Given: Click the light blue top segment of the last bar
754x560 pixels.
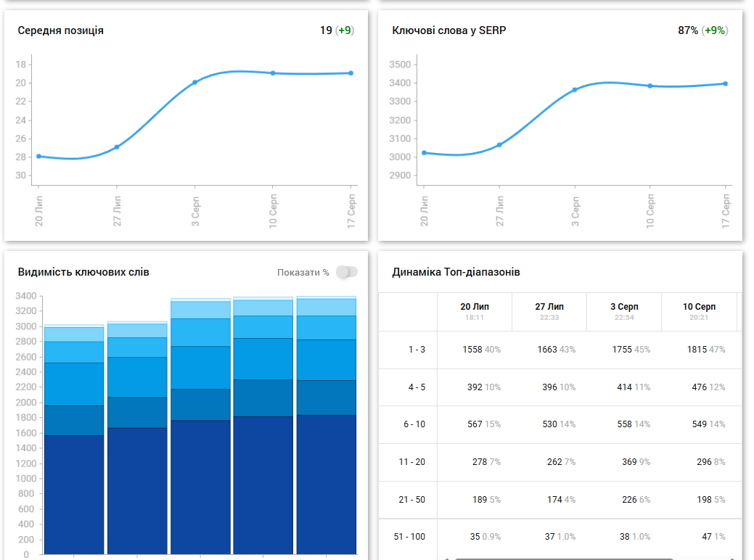Looking at the screenshot, I should pyautogui.click(x=327, y=307).
